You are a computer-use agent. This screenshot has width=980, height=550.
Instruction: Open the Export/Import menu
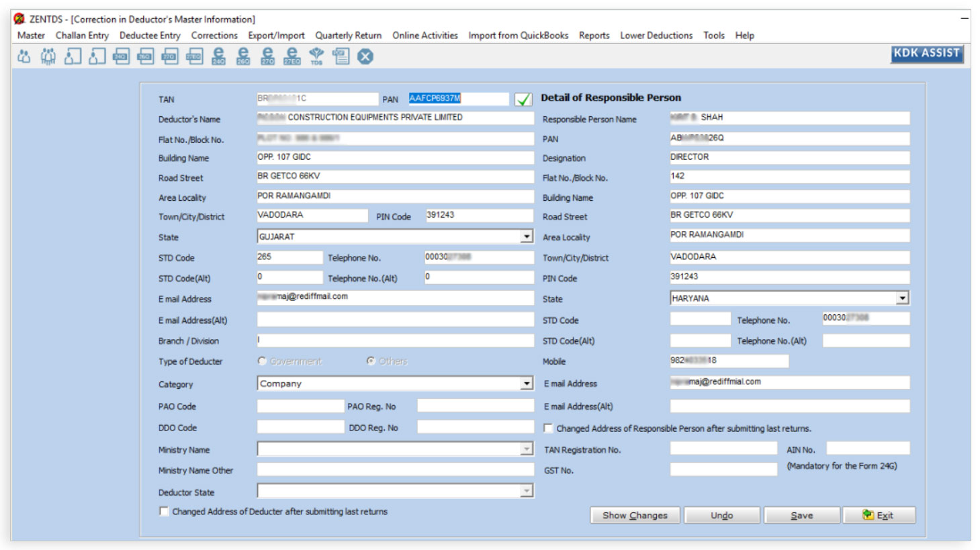pos(276,36)
